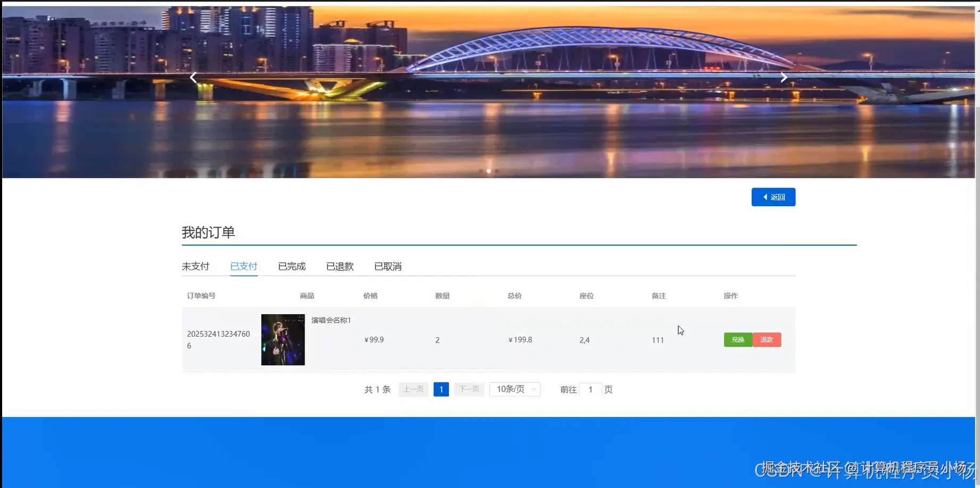Click the green 兑换 action button
The height and width of the screenshot is (488, 980).
click(738, 339)
